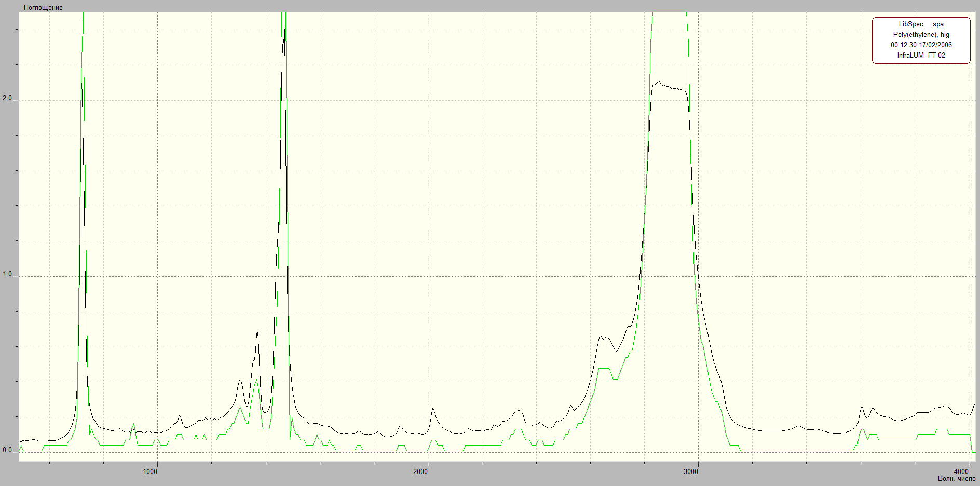Select the black shoulder peak near 2650
Image resolution: width=980 pixels, height=486 pixels.
(x=601, y=336)
